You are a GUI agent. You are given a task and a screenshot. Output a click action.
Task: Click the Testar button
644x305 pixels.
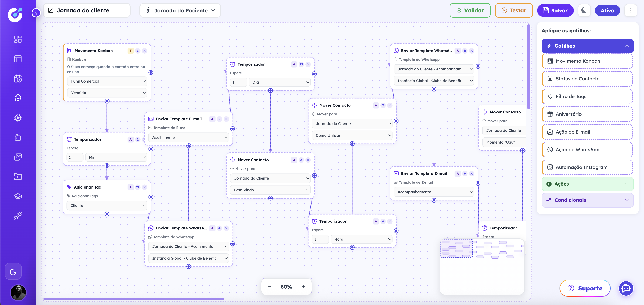point(513,10)
